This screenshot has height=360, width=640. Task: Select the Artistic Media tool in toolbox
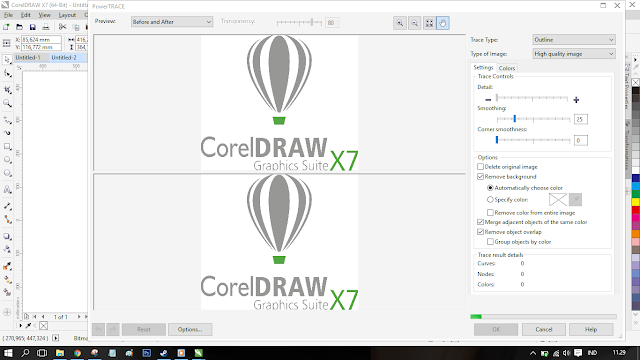[7, 133]
